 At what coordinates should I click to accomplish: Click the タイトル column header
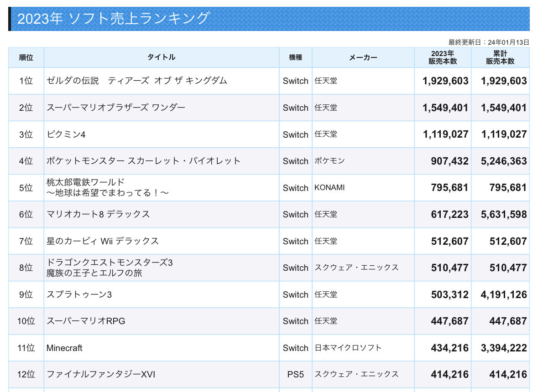click(x=161, y=57)
